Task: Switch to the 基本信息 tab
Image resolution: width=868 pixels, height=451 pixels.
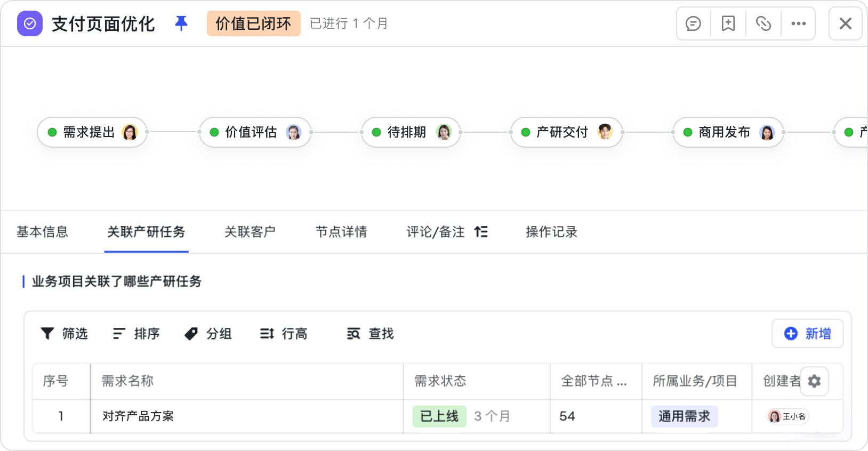Action: (x=43, y=232)
